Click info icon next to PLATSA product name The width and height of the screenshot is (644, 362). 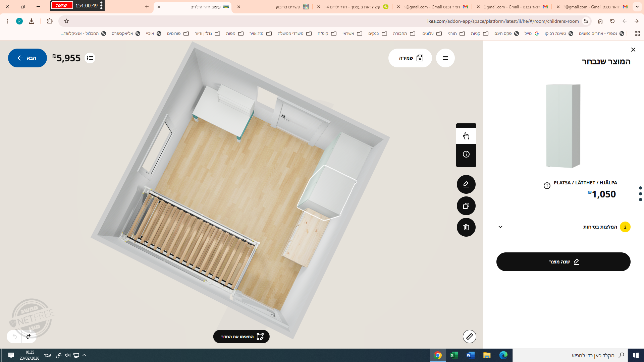pyautogui.click(x=547, y=186)
